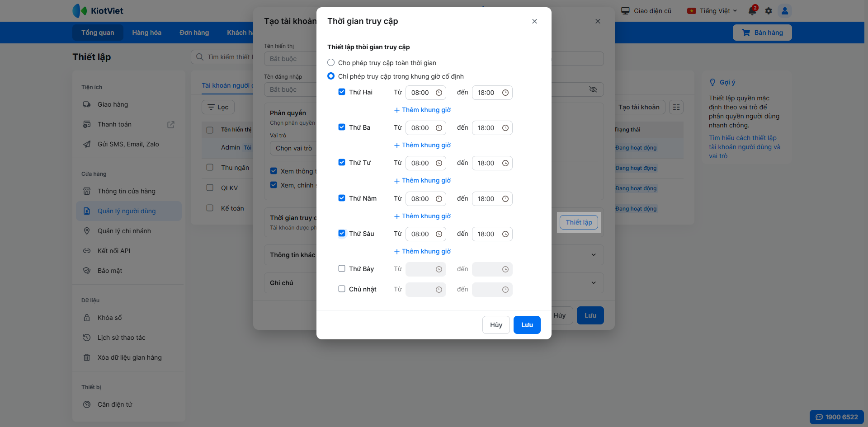The height and width of the screenshot is (427, 868).
Task: Open Giao hàng in the sidebar
Action: (x=129, y=104)
